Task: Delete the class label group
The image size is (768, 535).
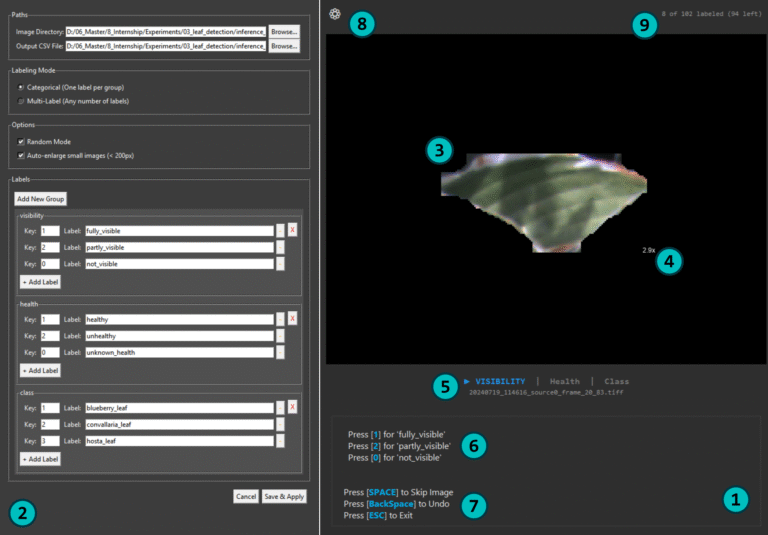Action: click(292, 408)
